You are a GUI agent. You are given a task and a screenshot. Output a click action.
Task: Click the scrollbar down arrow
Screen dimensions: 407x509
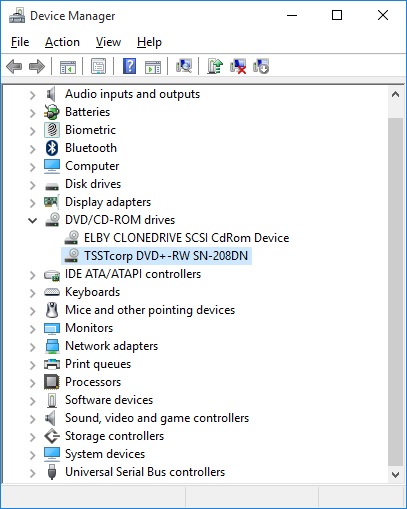point(395,475)
